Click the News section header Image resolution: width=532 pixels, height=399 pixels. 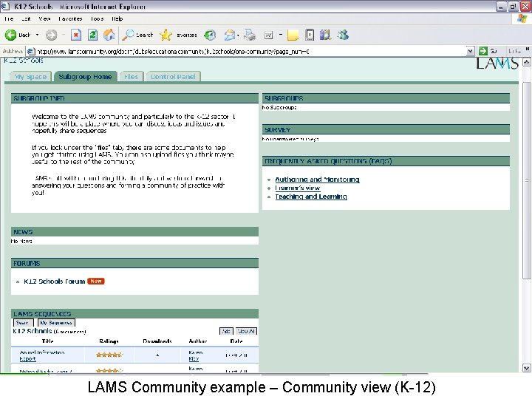click(134, 232)
